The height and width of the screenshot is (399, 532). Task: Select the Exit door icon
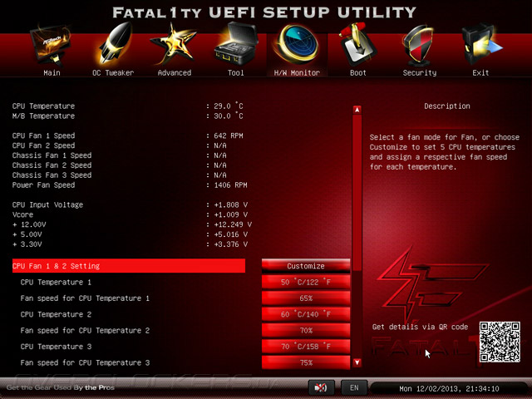coord(481,44)
